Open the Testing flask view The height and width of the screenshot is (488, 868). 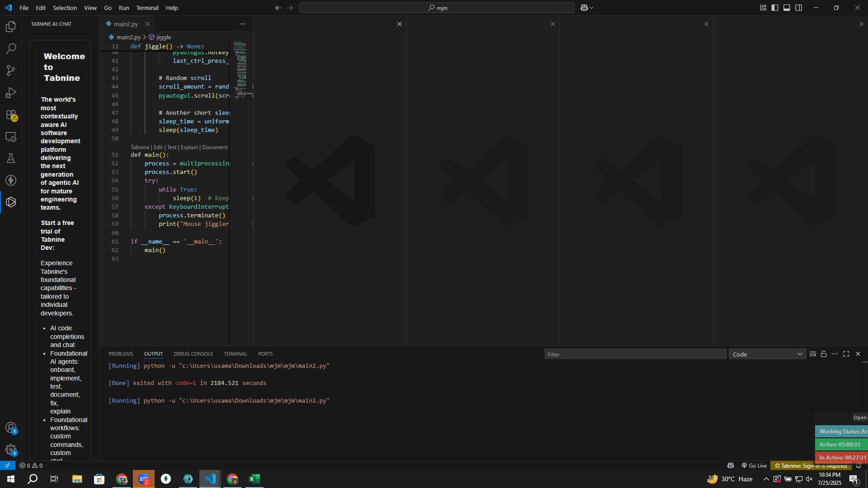click(x=11, y=158)
